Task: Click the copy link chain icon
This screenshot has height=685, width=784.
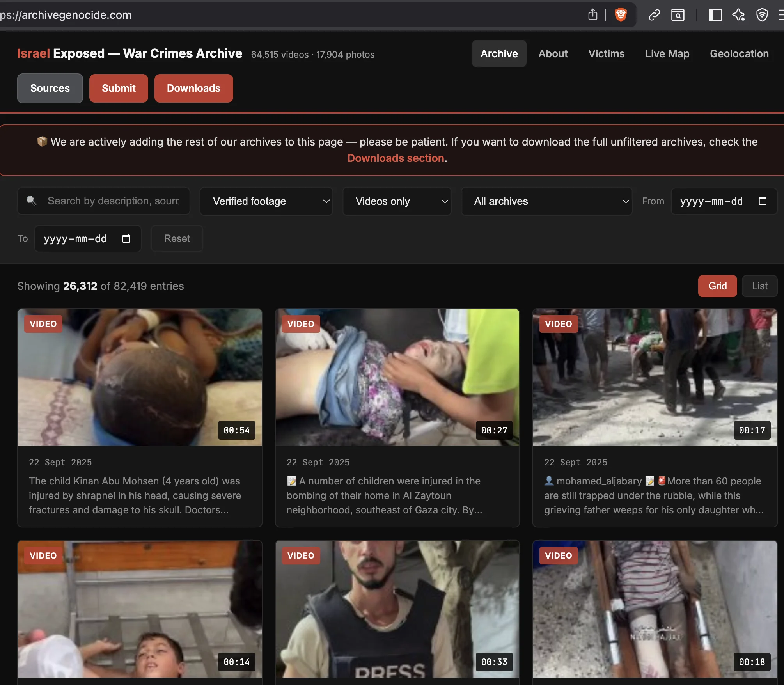Action: click(654, 15)
